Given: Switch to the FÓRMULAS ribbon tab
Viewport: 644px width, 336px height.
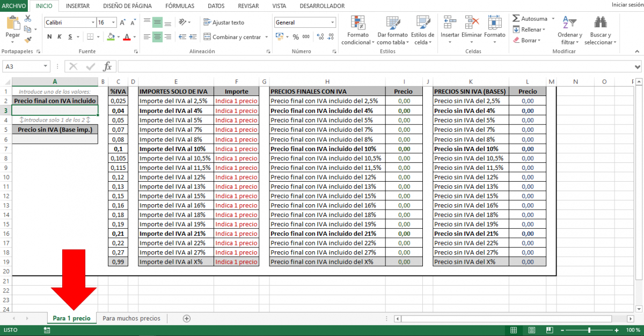Looking at the screenshot, I should pyautogui.click(x=180, y=6).
